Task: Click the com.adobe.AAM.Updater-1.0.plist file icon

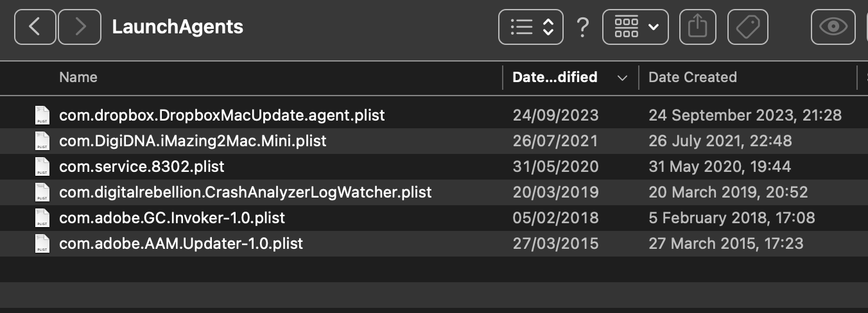Action: [42, 244]
